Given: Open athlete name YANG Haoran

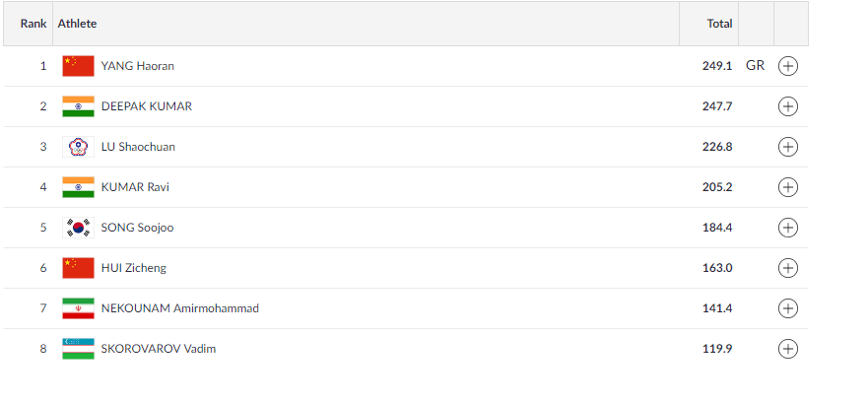Looking at the screenshot, I should 138,66.
